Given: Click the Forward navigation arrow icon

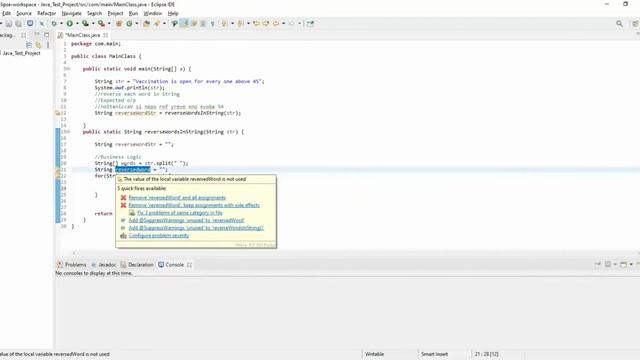Looking at the screenshot, I should [292, 24].
